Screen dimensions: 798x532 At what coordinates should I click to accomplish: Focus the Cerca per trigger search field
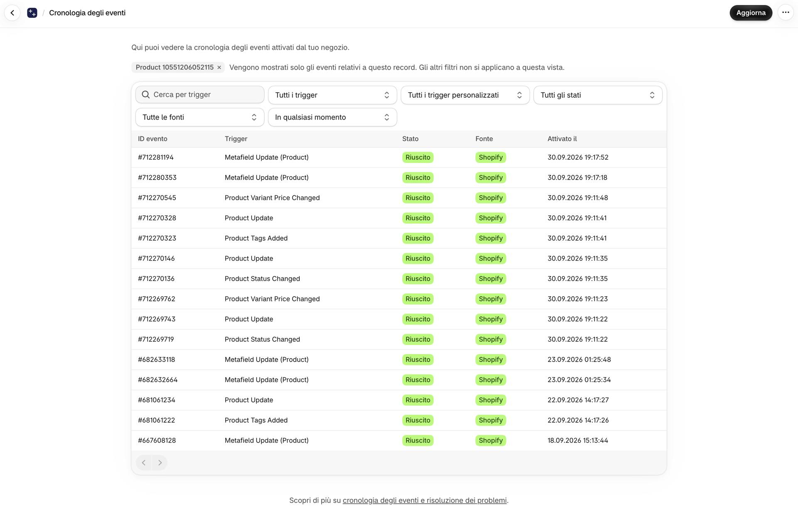200,95
